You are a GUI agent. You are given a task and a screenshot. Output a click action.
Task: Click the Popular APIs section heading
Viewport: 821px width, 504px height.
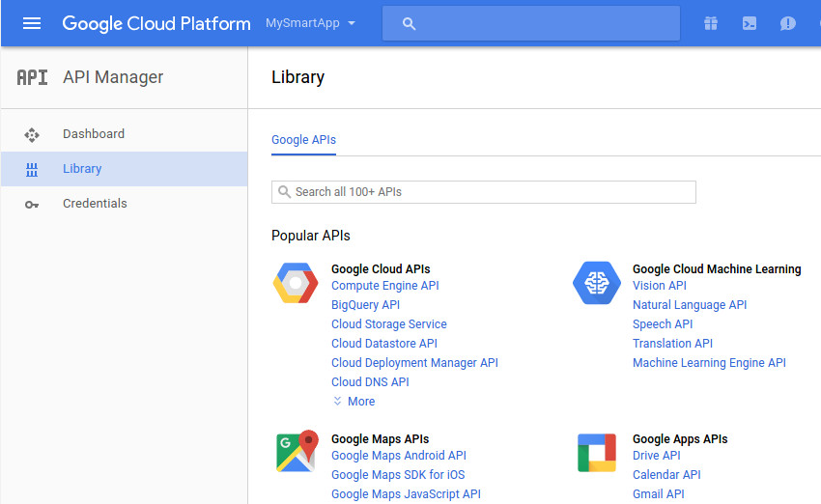(310, 236)
